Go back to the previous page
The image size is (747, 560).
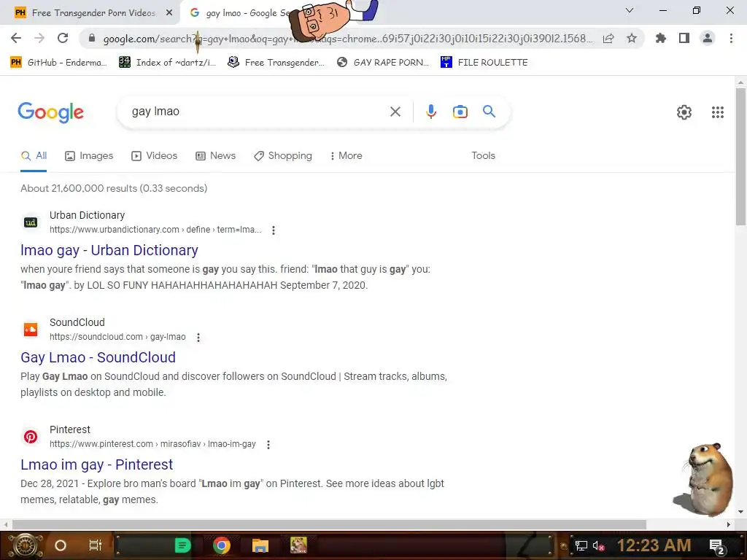pyautogui.click(x=16, y=38)
